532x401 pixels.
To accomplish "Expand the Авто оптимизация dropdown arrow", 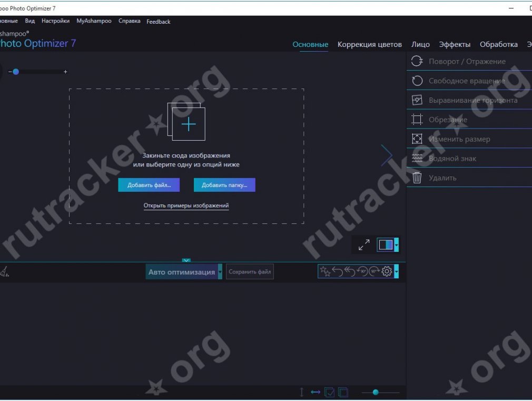I will pyautogui.click(x=220, y=271).
